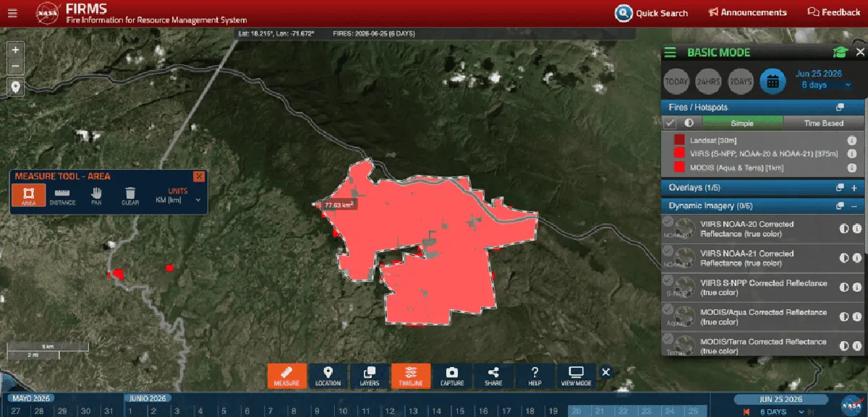Image resolution: width=868 pixels, height=417 pixels.
Task: Enable VIIRS NOAA-20 Corrected Reflectance layer
Action: (x=668, y=222)
